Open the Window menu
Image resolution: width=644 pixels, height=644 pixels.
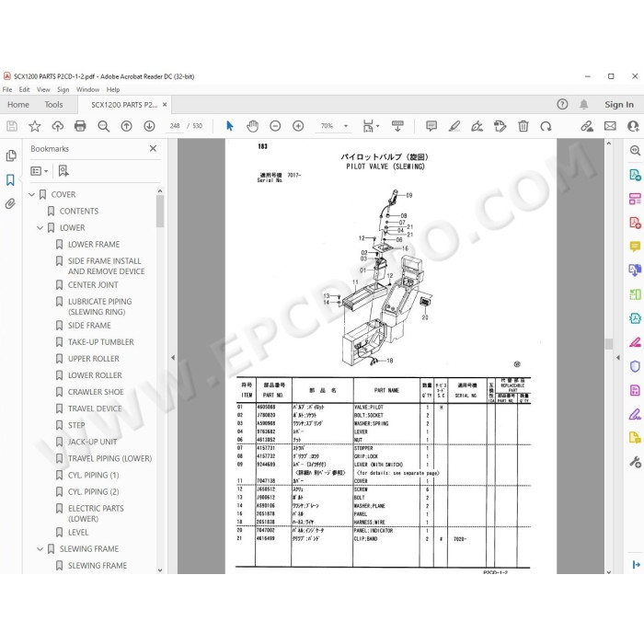pyautogui.click(x=88, y=89)
